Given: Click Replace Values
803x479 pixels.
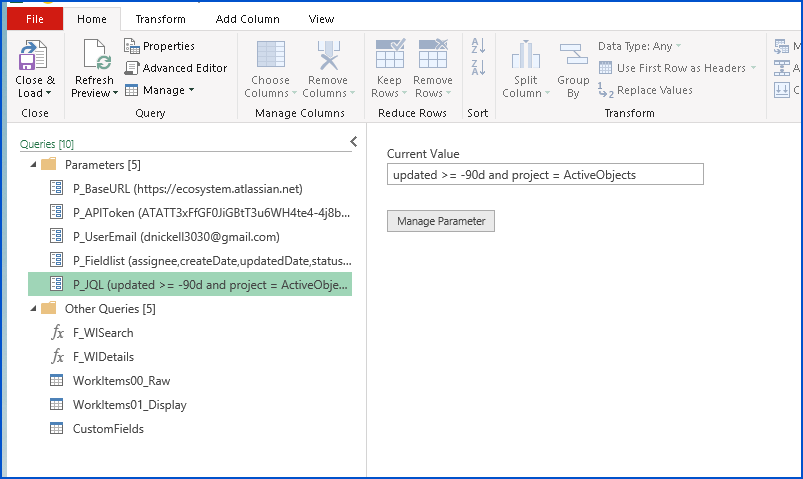Looking at the screenshot, I should 645,90.
